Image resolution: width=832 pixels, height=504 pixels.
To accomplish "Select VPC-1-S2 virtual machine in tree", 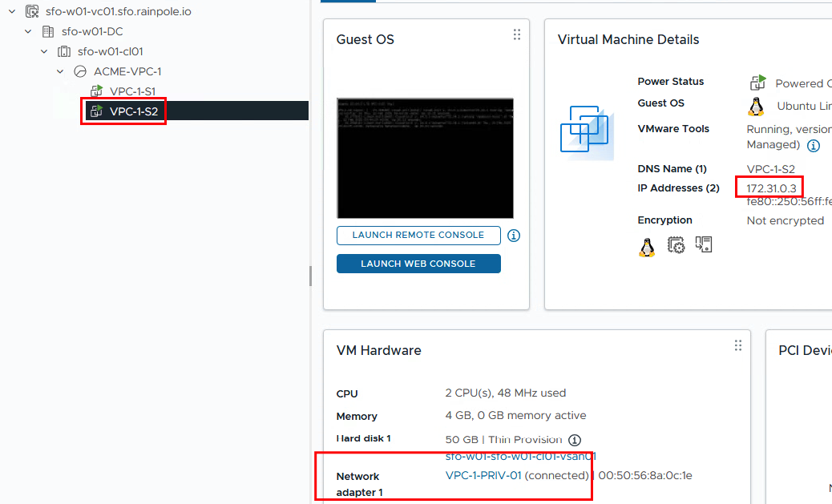I will coord(133,111).
